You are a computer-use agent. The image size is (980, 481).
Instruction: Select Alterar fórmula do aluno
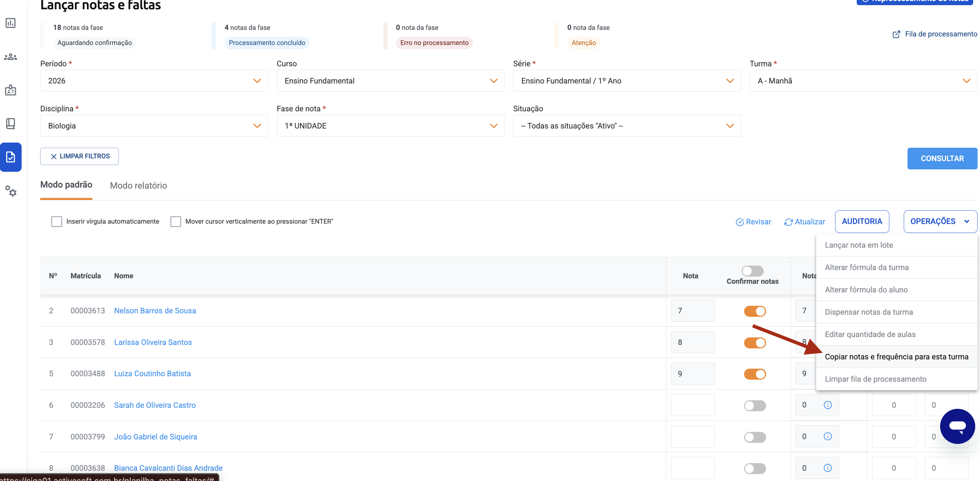click(896, 290)
